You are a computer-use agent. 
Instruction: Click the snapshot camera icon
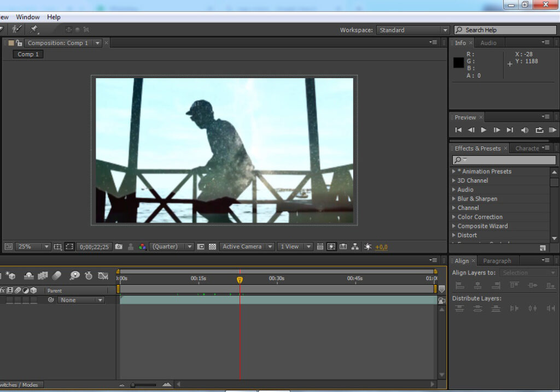[x=119, y=247]
